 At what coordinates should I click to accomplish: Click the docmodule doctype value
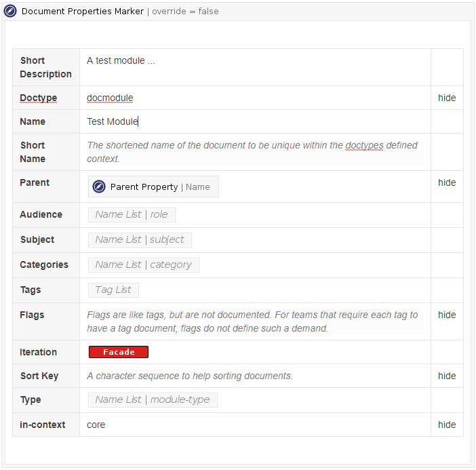(110, 98)
